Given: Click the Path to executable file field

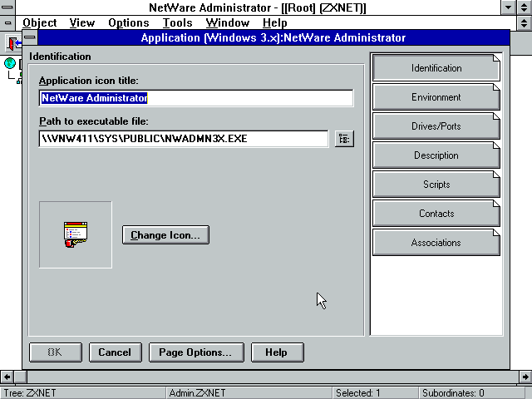Looking at the screenshot, I should point(184,139).
